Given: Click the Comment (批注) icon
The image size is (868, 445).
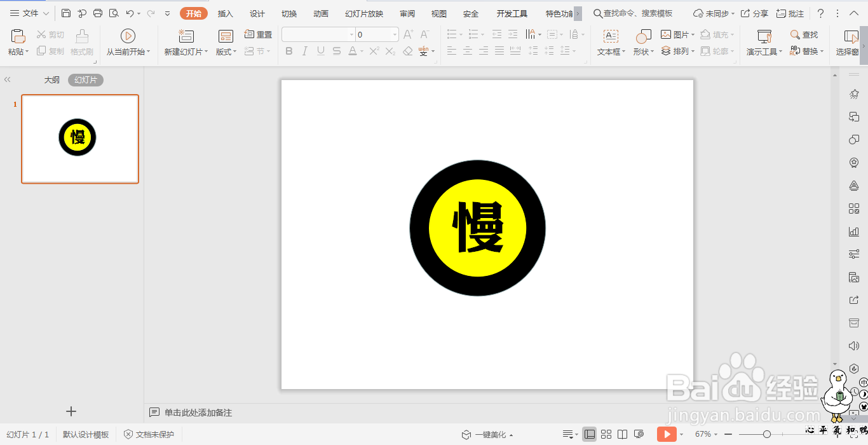Looking at the screenshot, I should coord(790,13).
